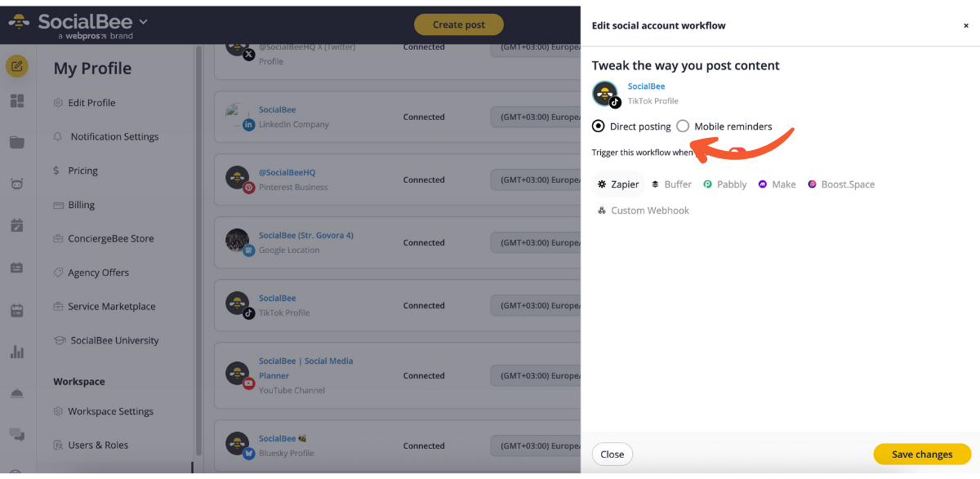Click the yellow compose post sidebar icon
Viewport: 980px width, 479px height.
17,66
